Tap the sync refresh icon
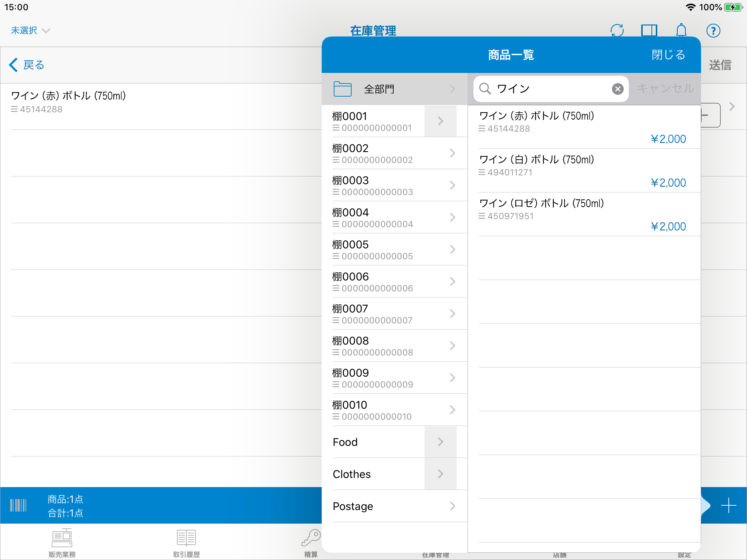 click(x=617, y=30)
